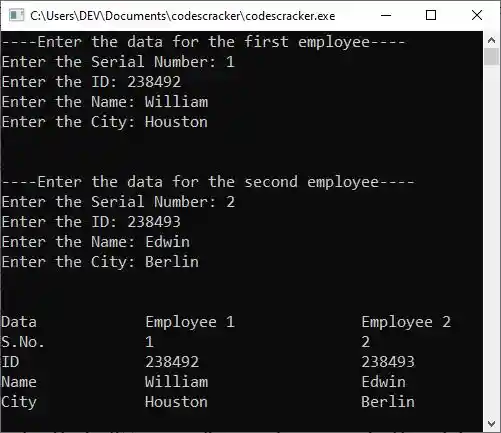Viewport: 501px width, 433px height.
Task: Click the 'Employee 1' column header
Action: pyautogui.click(x=190, y=322)
